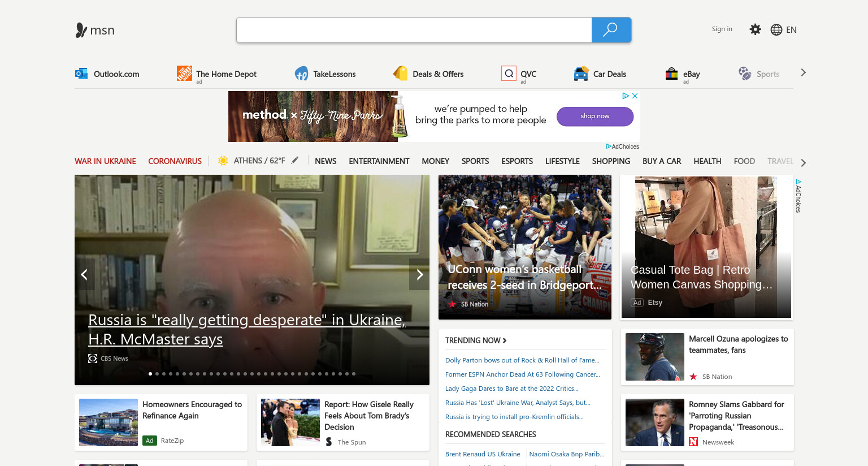Click the QVC logo icon

pos(509,74)
